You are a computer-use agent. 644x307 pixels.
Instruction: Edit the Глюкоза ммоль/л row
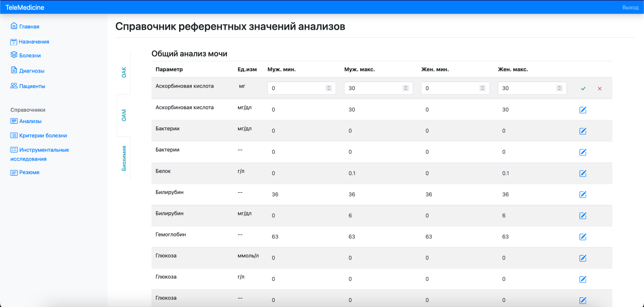pos(583,258)
